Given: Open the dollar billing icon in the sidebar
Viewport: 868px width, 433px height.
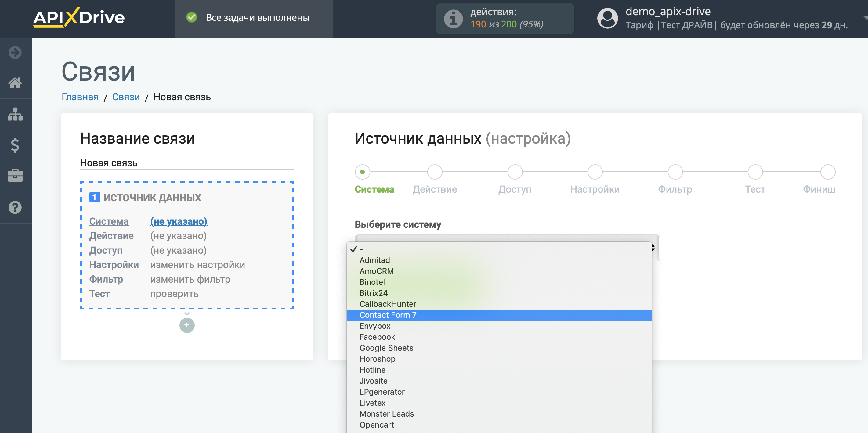Looking at the screenshot, I should pos(15,145).
